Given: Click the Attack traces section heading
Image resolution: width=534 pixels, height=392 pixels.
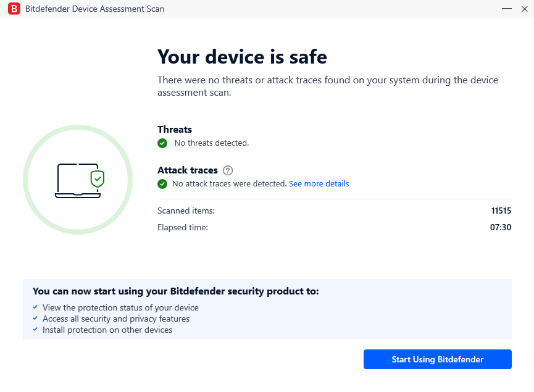Looking at the screenshot, I should click(187, 170).
